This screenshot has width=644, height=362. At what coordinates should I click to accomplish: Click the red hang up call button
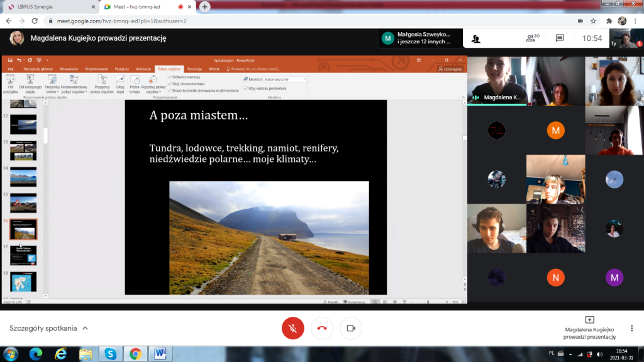(x=322, y=328)
